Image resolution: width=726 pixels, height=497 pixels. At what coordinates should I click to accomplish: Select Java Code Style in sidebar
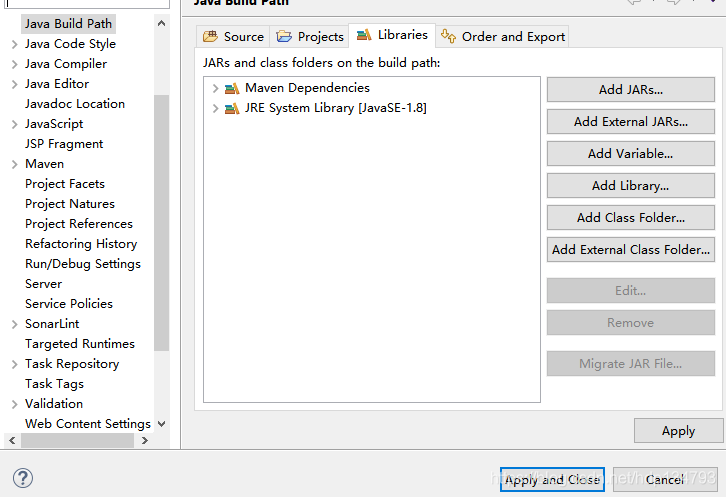[70, 44]
